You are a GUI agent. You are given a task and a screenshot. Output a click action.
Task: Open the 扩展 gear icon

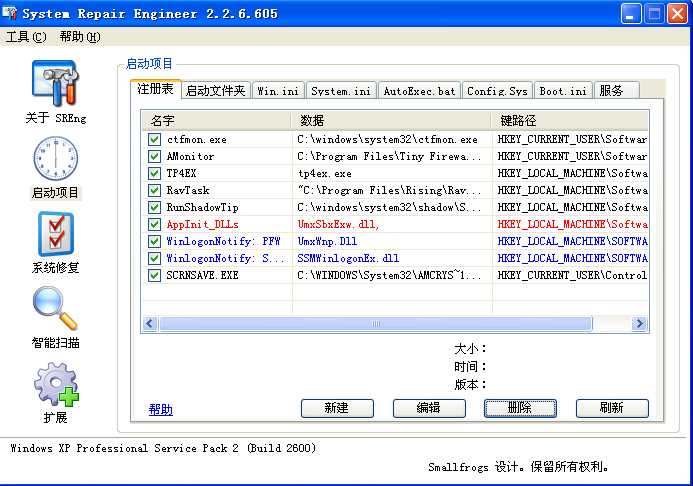[x=56, y=384]
